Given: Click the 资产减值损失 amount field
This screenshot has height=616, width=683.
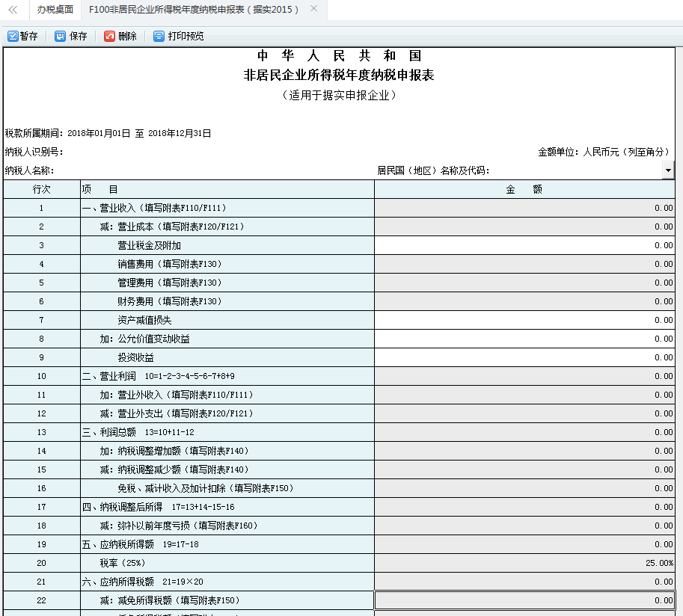Looking at the screenshot, I should point(524,319).
